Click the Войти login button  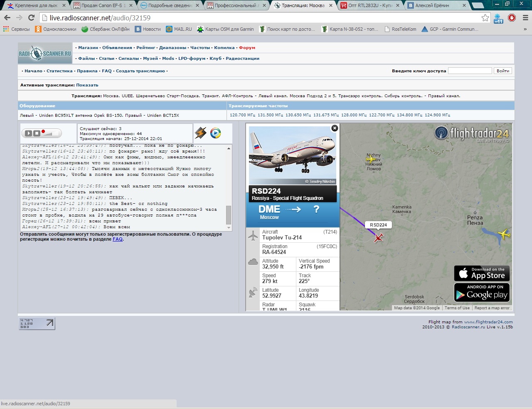(503, 71)
